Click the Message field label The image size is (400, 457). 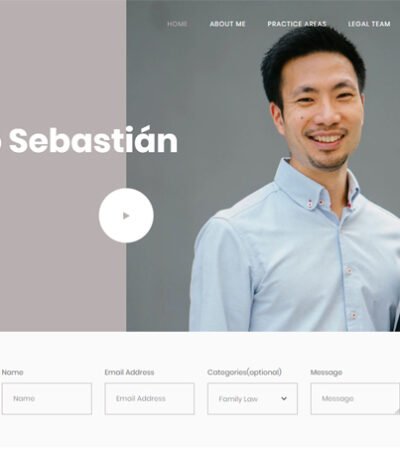[x=326, y=372]
